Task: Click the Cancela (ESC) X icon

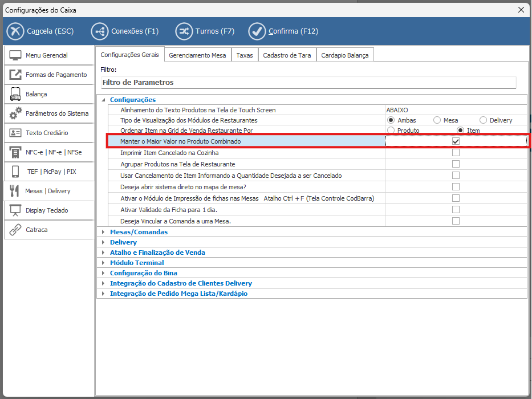Action: coord(16,31)
